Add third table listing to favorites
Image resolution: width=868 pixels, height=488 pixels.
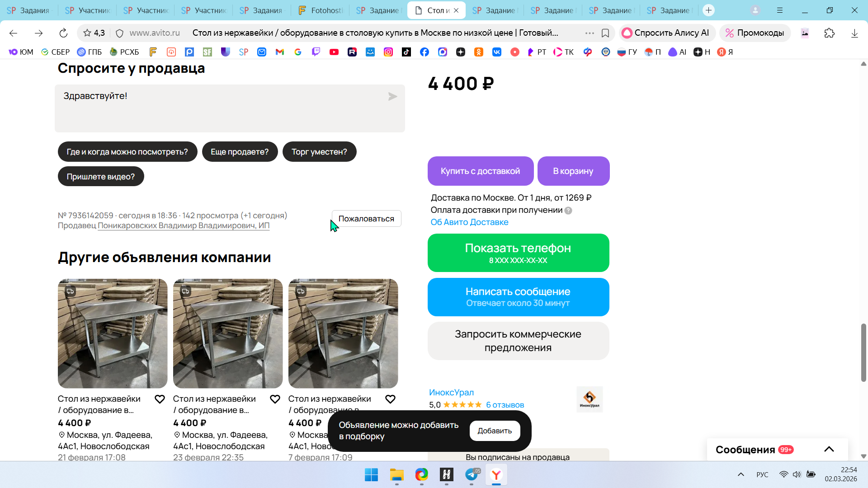click(390, 399)
